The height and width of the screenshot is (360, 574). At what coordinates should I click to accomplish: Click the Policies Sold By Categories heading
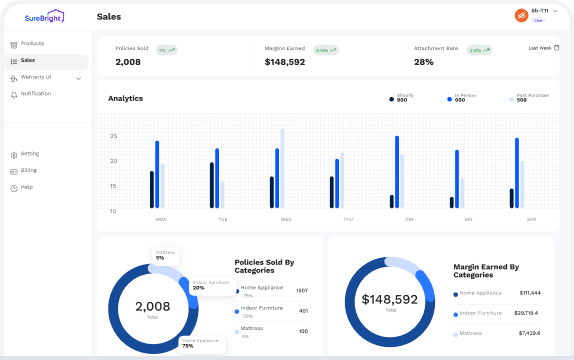tap(264, 266)
